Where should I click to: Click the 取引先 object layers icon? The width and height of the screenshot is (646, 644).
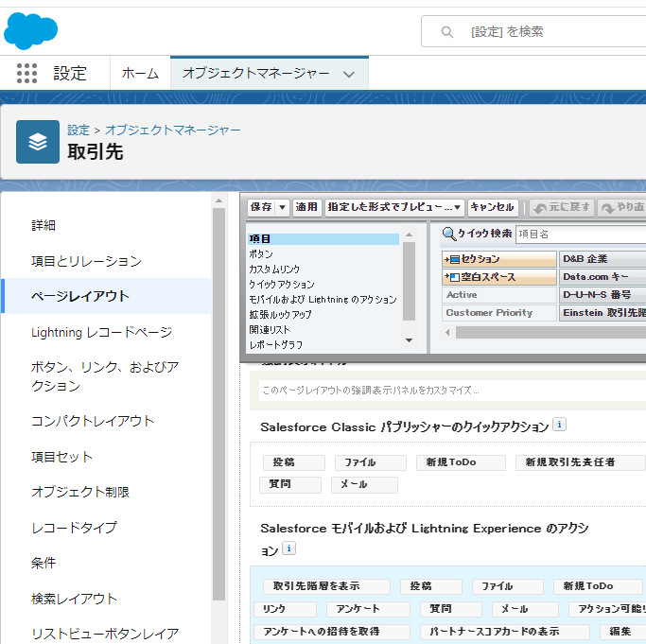tap(38, 142)
